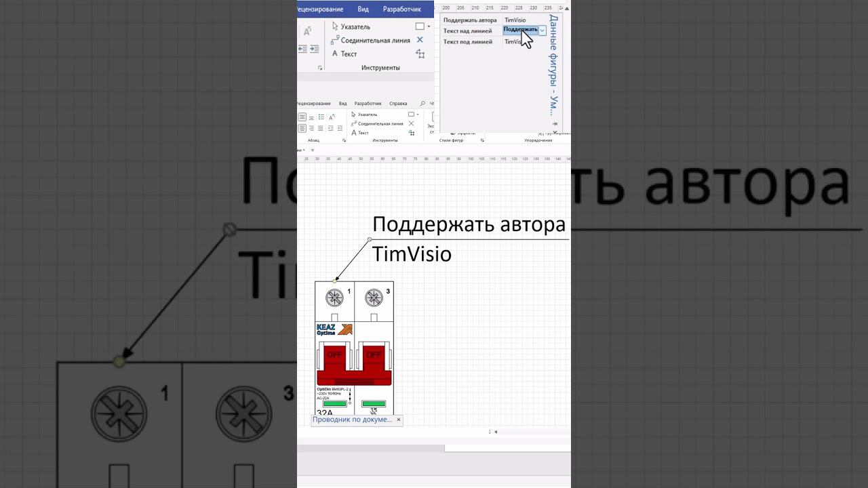The width and height of the screenshot is (868, 488).
Task: Click the horizontal scrollbar left arrow
Action: pyautogui.click(x=495, y=432)
